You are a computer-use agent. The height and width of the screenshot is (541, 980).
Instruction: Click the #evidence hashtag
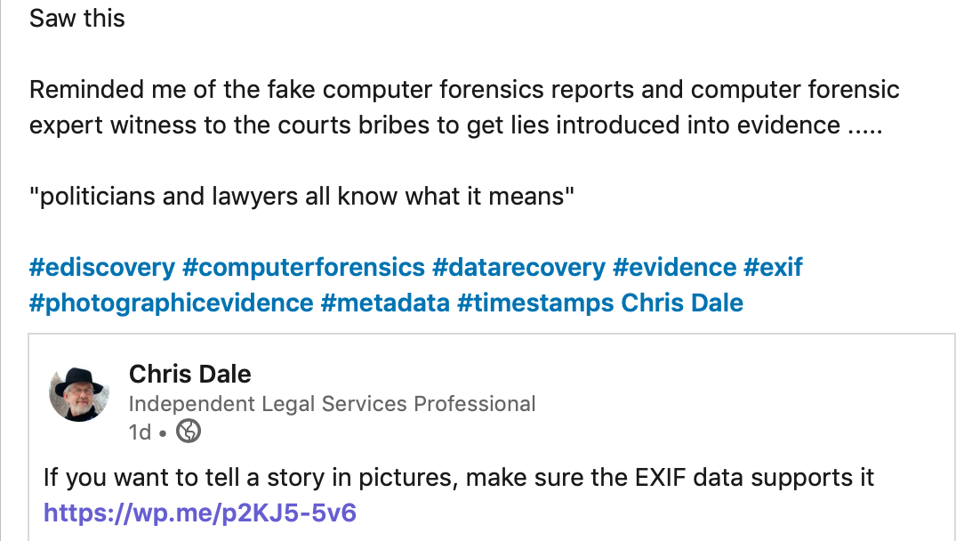click(x=675, y=267)
